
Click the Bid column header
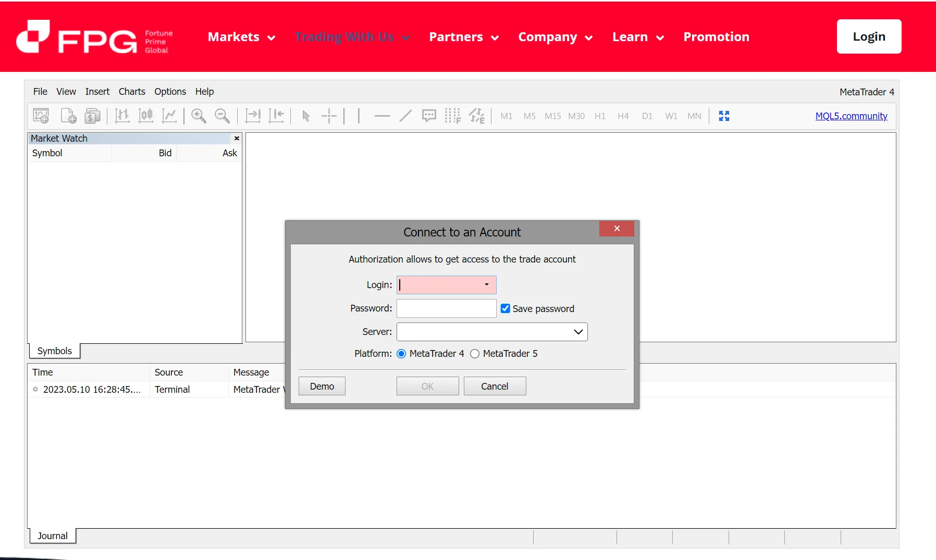(144, 153)
